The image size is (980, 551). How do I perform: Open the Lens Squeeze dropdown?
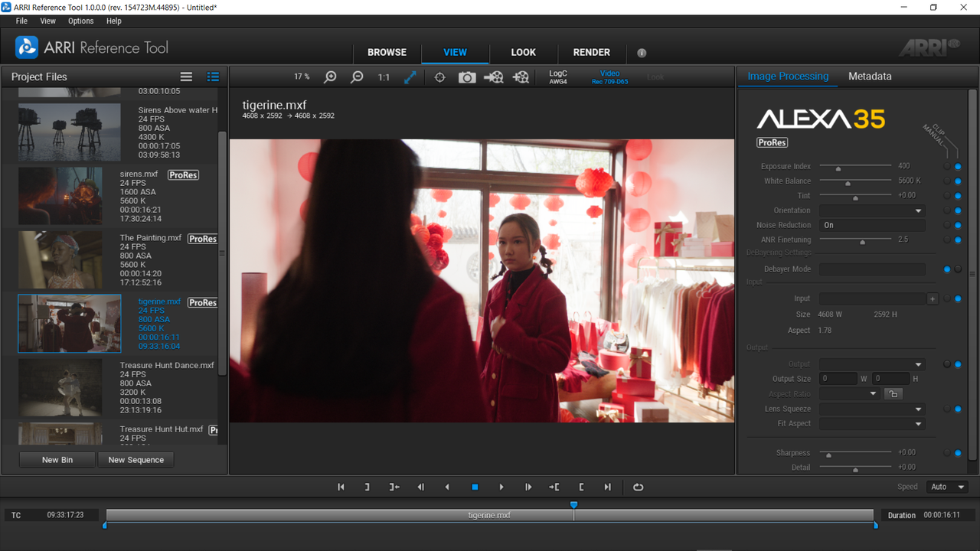(x=872, y=409)
